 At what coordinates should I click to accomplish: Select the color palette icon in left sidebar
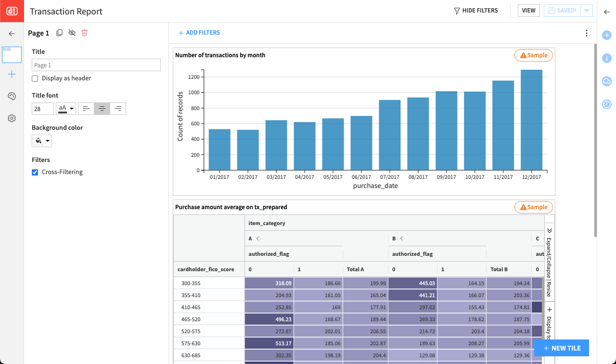point(12,96)
